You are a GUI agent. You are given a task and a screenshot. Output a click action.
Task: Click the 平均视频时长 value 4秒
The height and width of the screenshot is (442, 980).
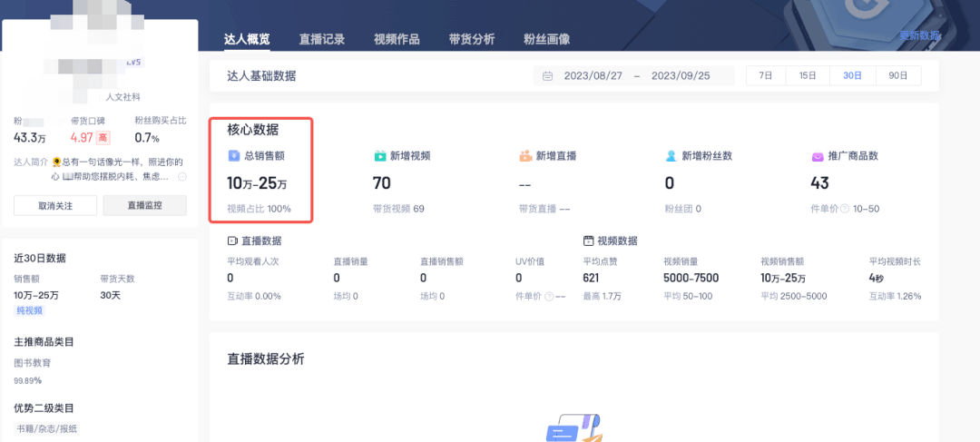(876, 279)
